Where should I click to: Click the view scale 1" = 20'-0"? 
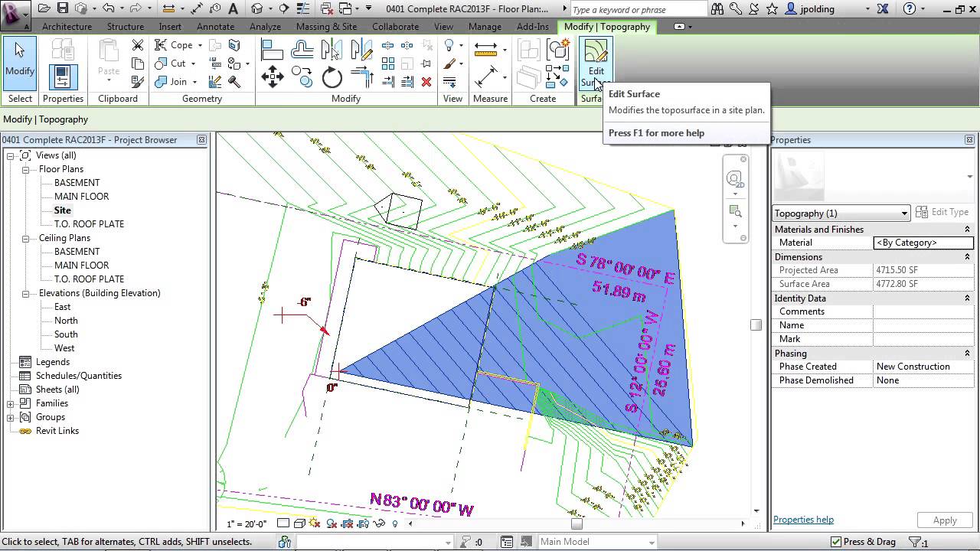[247, 524]
